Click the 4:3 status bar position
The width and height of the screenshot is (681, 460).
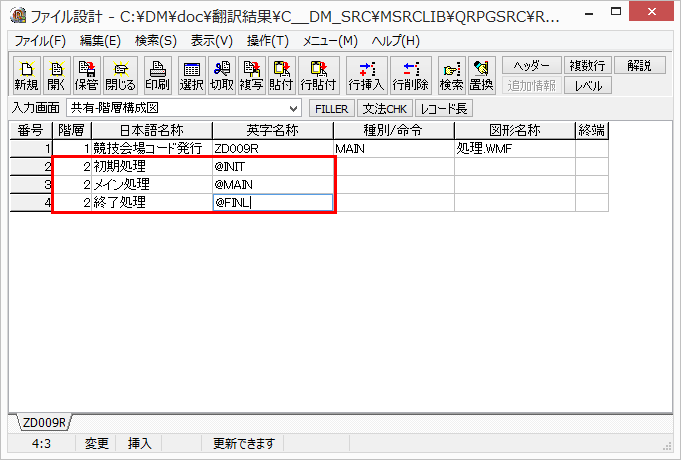pyautogui.click(x=41, y=443)
